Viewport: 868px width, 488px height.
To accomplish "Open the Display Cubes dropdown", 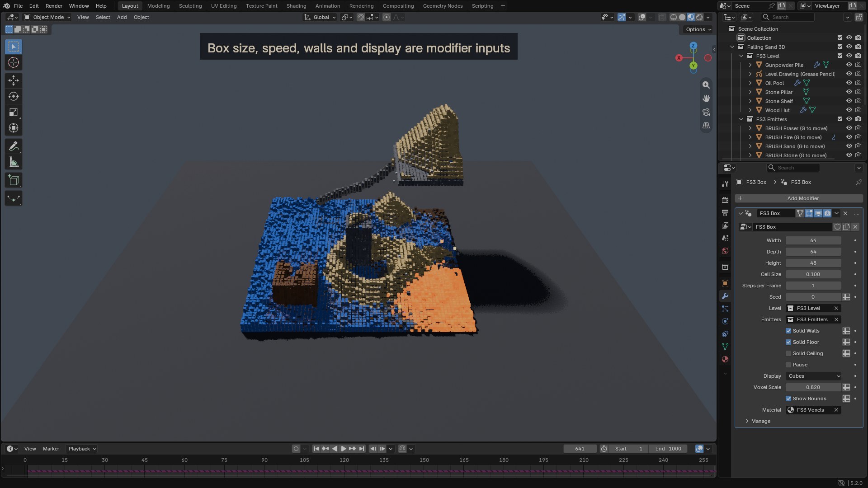I will [x=813, y=376].
